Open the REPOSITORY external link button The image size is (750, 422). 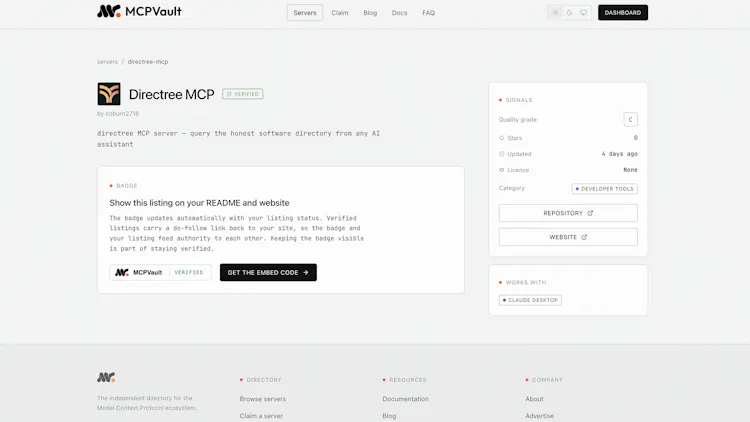point(568,213)
